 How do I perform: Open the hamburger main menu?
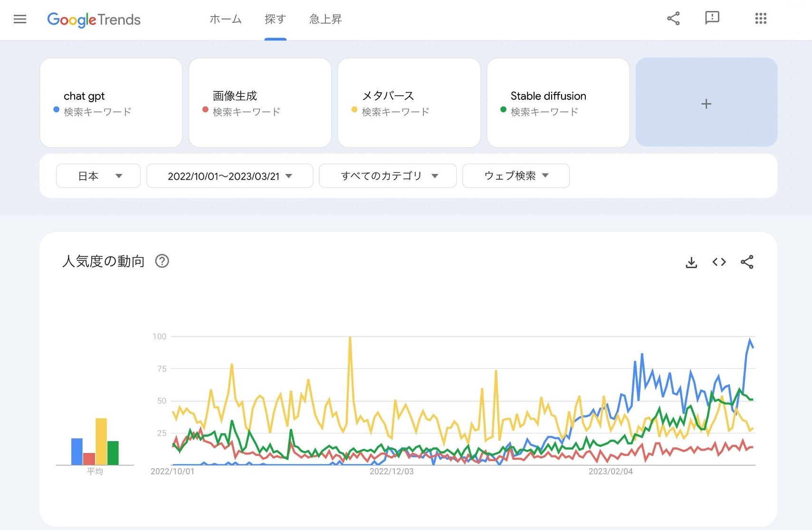coord(20,19)
